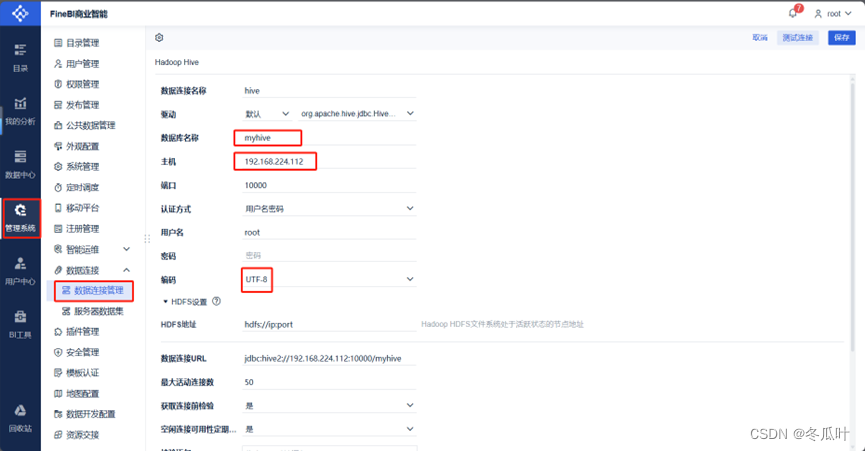Open 模板认证 in the menu
The width and height of the screenshot is (865, 451).
coord(77,373)
